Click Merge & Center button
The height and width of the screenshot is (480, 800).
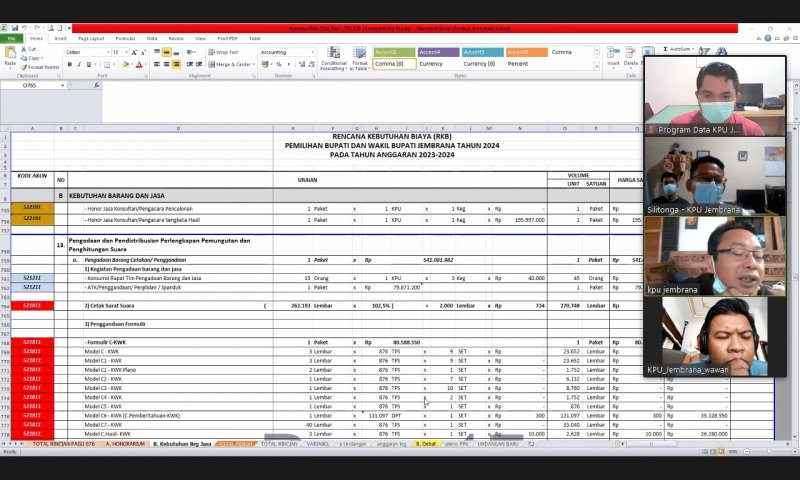pos(230,64)
